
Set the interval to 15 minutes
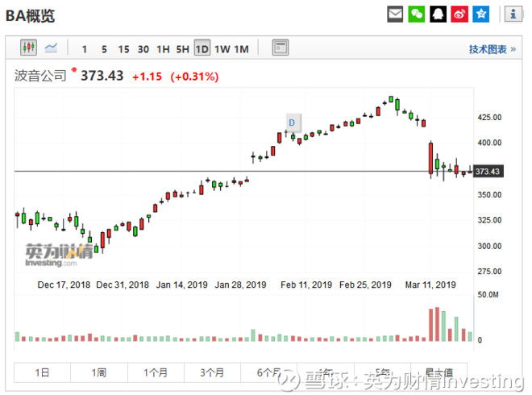(x=123, y=49)
